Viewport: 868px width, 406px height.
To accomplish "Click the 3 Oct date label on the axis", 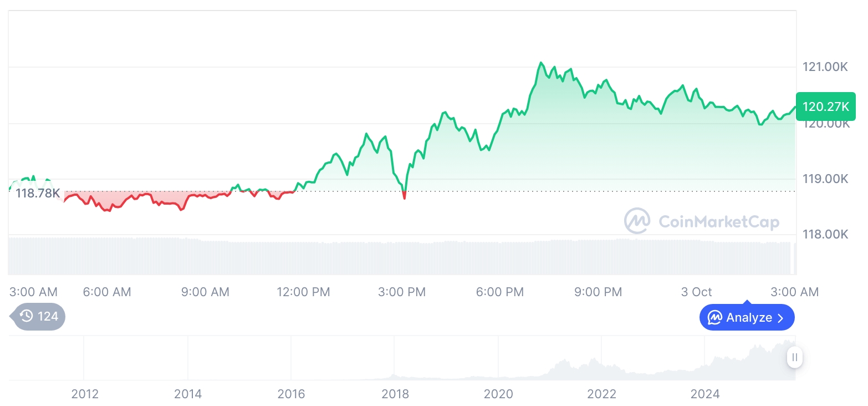I will click(x=696, y=292).
